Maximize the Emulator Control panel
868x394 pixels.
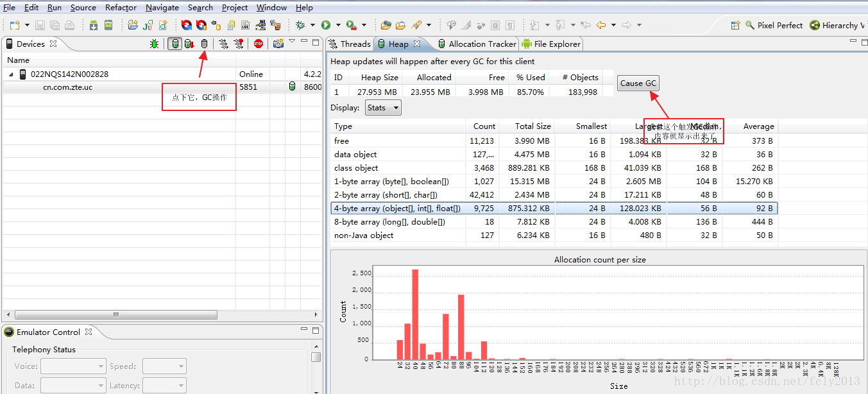(315, 330)
